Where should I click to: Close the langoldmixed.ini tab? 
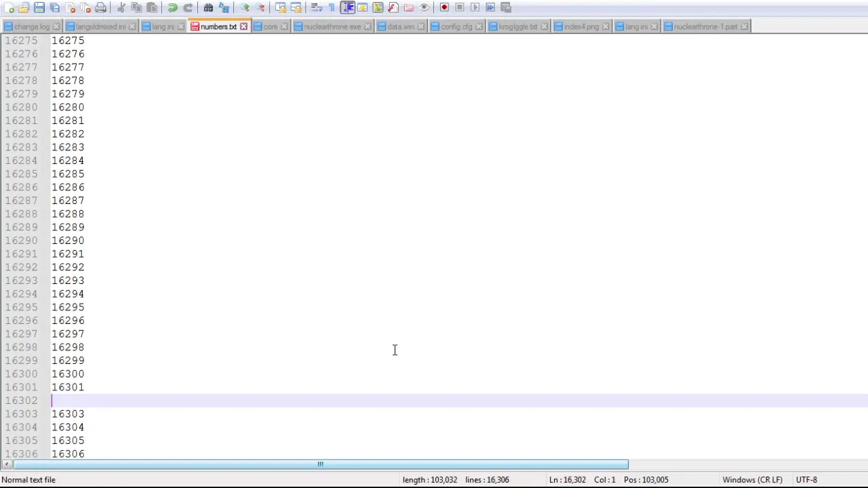point(132,26)
